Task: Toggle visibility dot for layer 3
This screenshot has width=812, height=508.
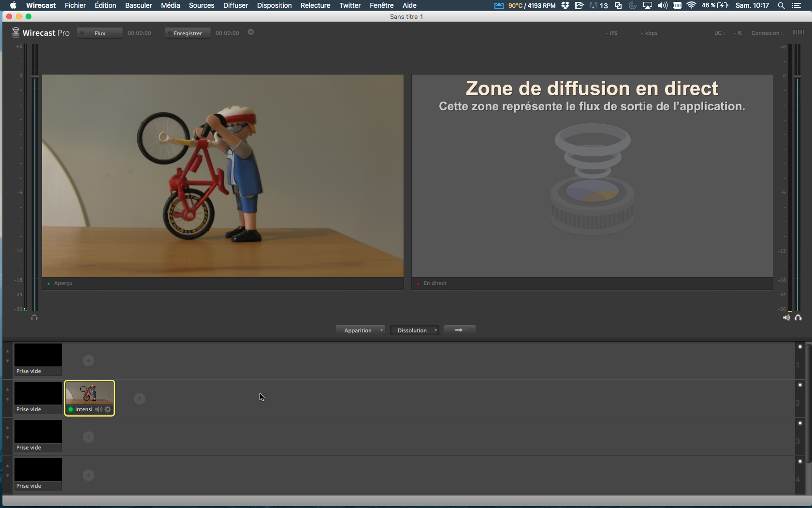Action: (800, 423)
